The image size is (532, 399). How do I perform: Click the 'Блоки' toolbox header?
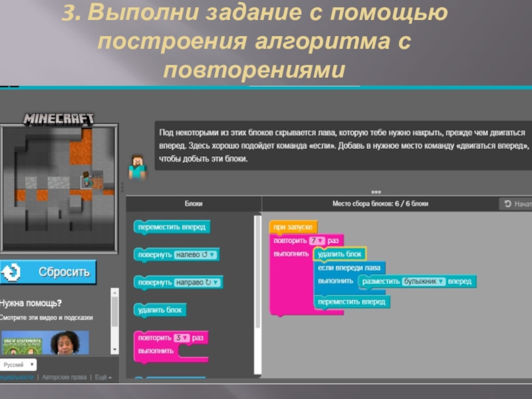[x=194, y=203]
